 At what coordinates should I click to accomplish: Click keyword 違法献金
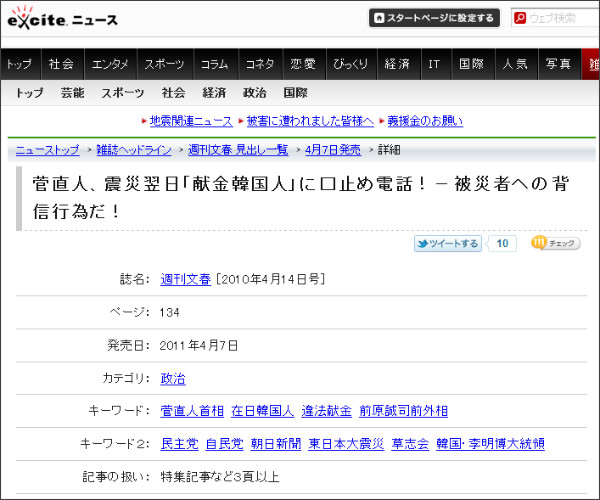coord(326,411)
